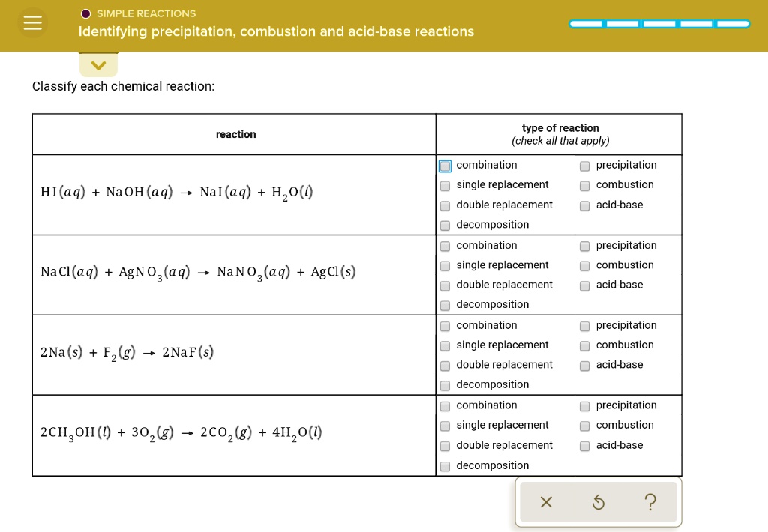Click the X icon to clear answers
The image size is (768, 532).
tap(545, 502)
